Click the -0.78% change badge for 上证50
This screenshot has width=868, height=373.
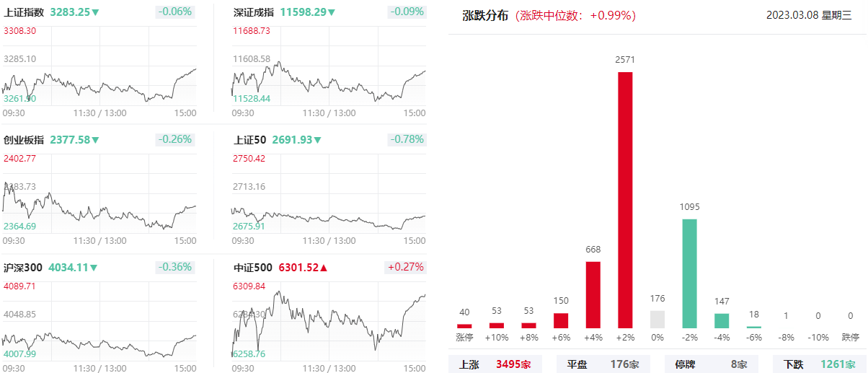click(x=407, y=140)
